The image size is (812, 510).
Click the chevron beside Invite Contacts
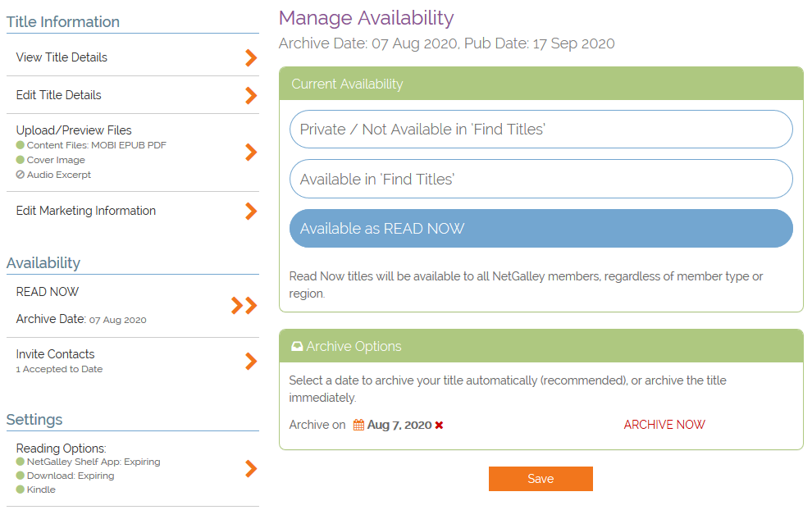[251, 361]
